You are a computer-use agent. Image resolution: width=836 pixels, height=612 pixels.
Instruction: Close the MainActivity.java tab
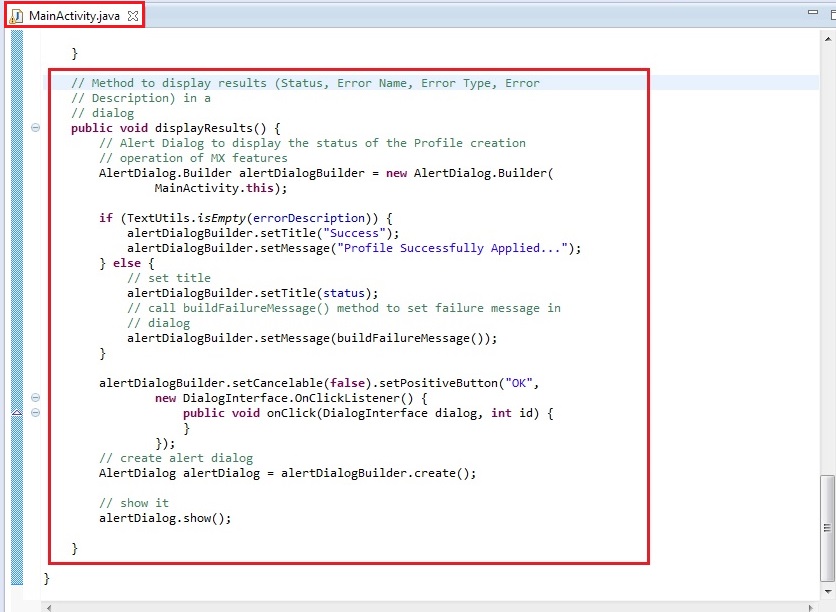coord(133,16)
